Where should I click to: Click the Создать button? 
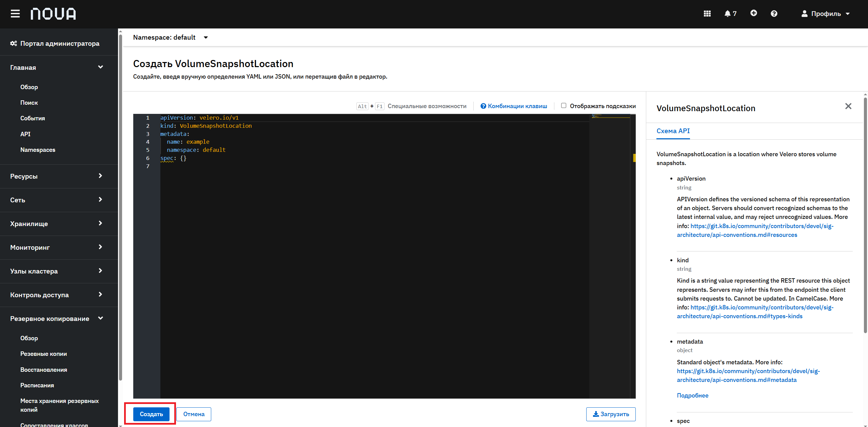[x=151, y=414]
